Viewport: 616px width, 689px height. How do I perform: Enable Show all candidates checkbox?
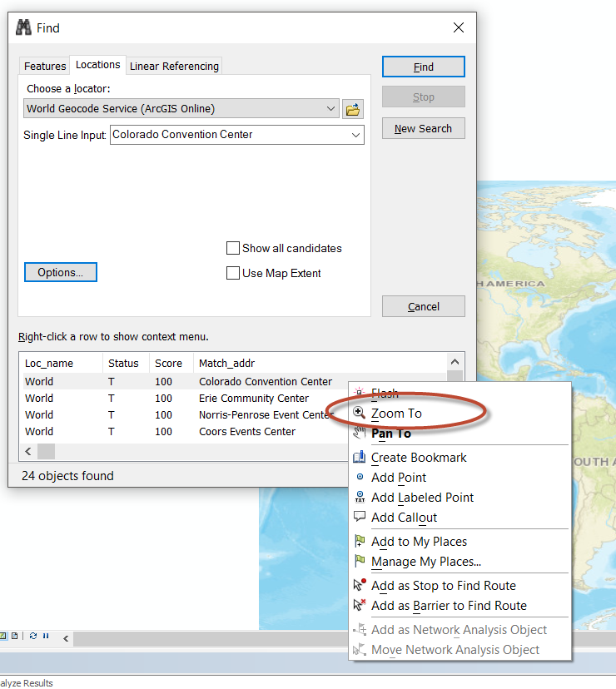pos(232,248)
